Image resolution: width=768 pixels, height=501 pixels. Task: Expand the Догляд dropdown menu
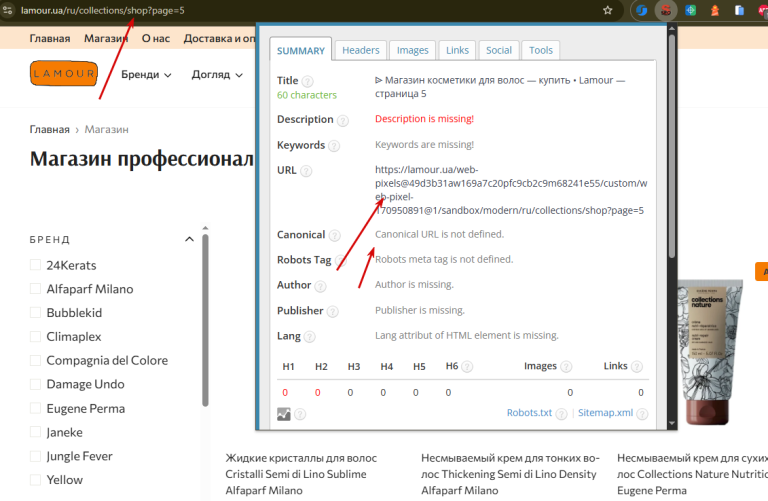tap(217, 74)
